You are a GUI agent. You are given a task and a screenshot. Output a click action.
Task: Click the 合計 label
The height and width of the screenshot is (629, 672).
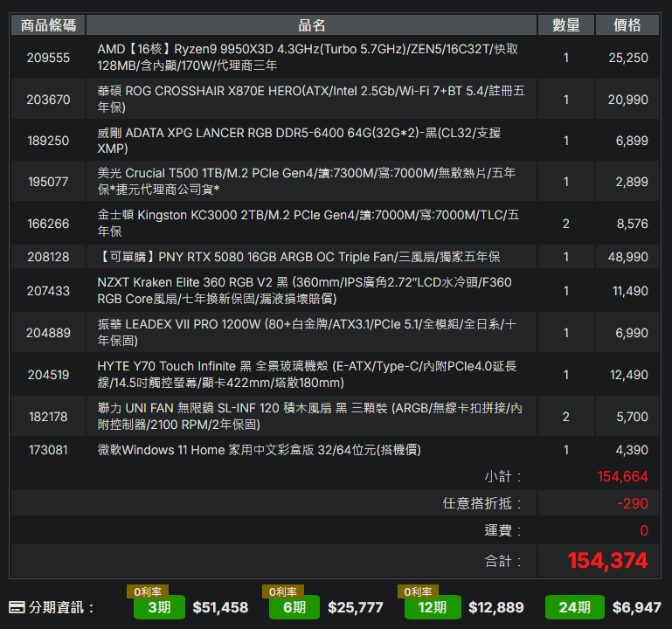click(x=502, y=561)
